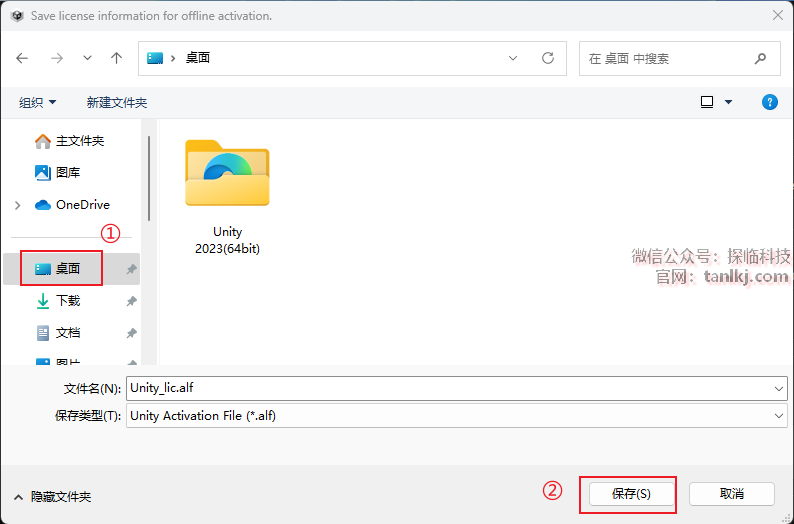Select the Unity 2023(64bit) folder
The height and width of the screenshot is (524, 794).
pos(227,197)
